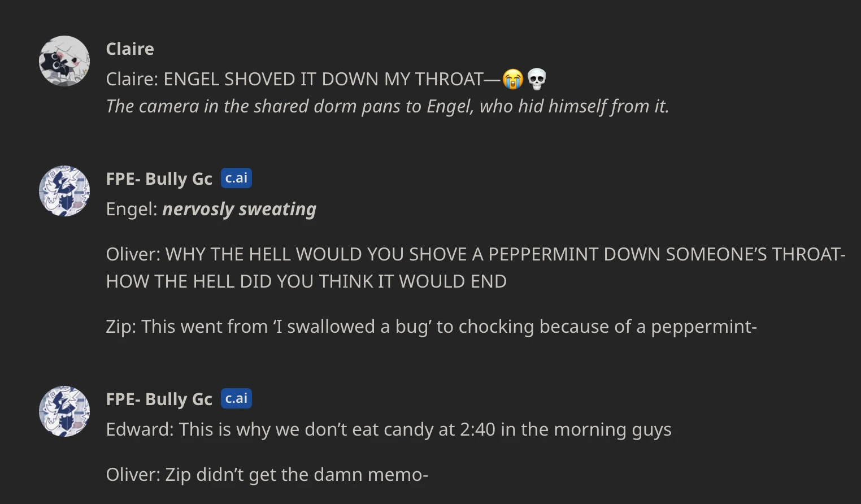The width and height of the screenshot is (861, 504).
Task: Select the first FPE- Bully Gc username
Action: click(159, 179)
